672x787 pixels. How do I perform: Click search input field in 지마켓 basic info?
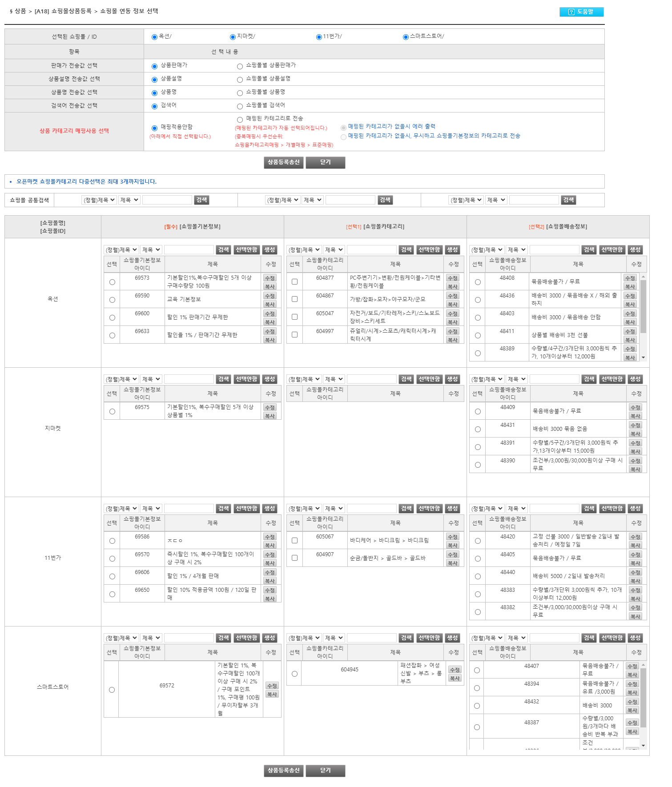click(x=189, y=379)
